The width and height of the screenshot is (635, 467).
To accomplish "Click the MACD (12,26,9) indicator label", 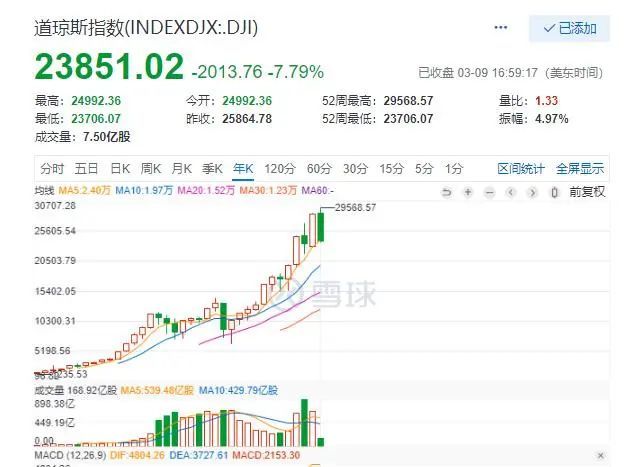I will 70,455.
